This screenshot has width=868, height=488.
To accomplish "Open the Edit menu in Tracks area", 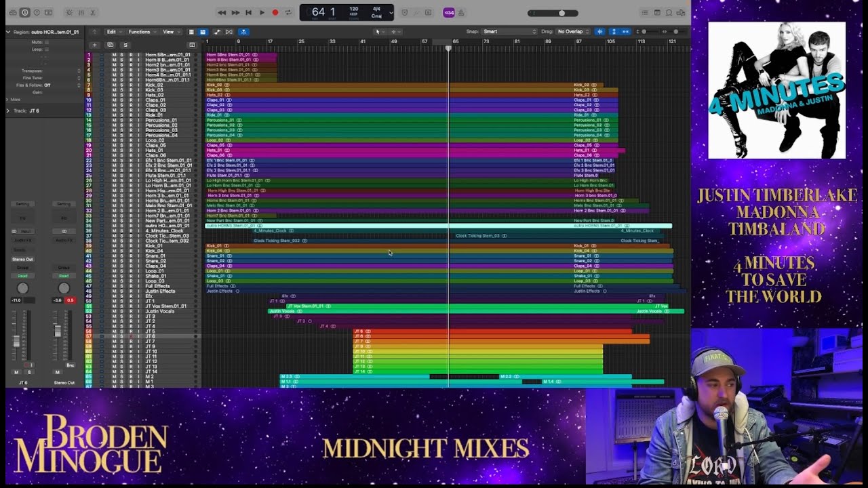I will (x=113, y=32).
